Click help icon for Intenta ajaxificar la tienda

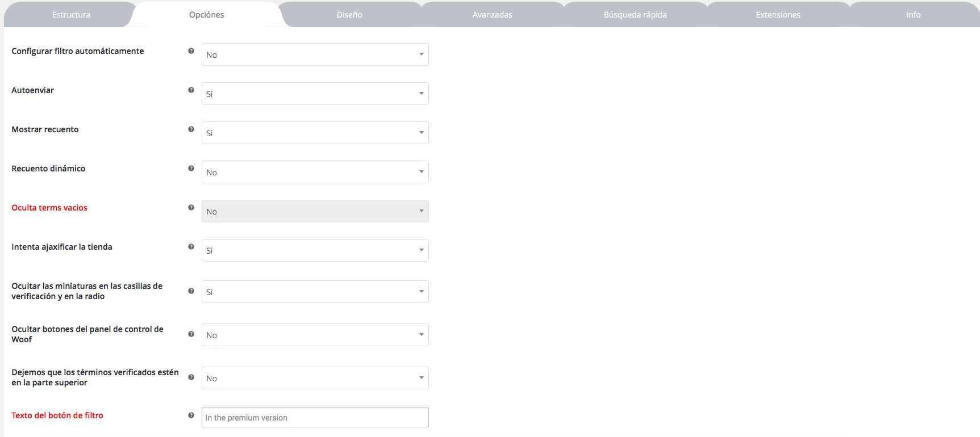point(191,247)
